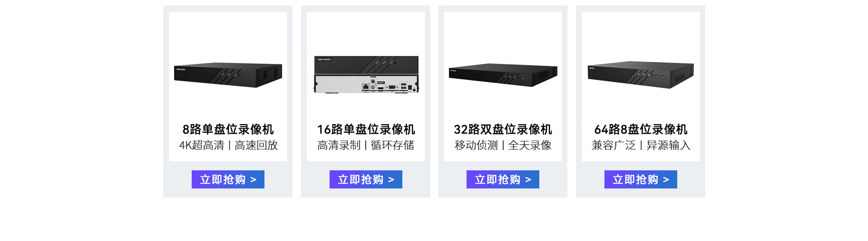Screen dimensions: 868x241
Task: Select the 高清录制 | 循环存储 subtitle
Action: (366, 145)
